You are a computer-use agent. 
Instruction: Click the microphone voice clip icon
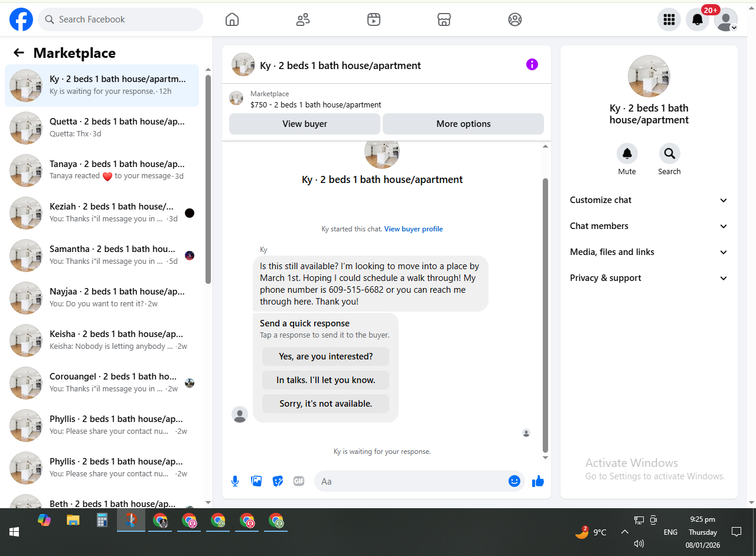pyautogui.click(x=235, y=481)
